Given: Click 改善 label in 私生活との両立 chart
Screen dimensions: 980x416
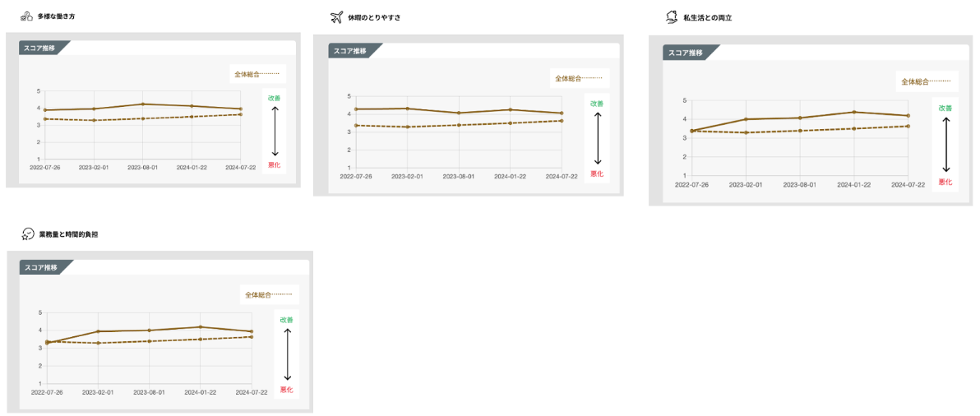Looking at the screenshot, I should pos(945,108).
